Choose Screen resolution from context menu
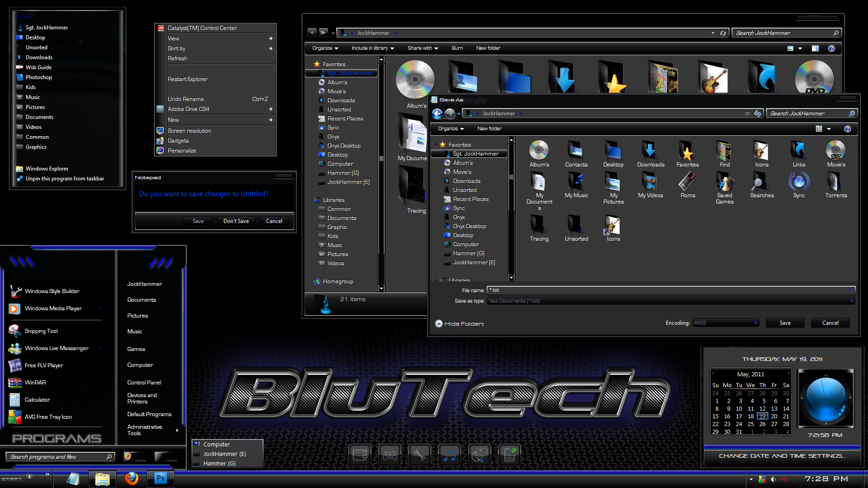 (x=216, y=131)
